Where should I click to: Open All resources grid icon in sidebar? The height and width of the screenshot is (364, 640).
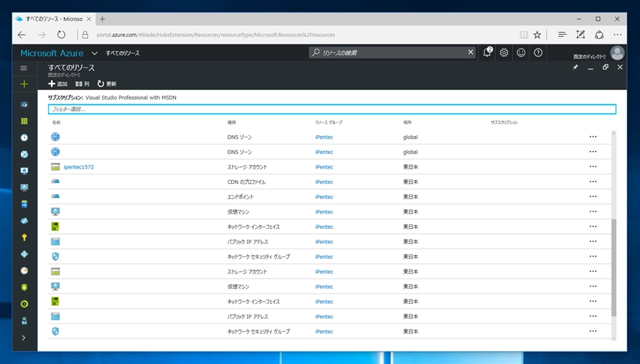[x=24, y=121]
